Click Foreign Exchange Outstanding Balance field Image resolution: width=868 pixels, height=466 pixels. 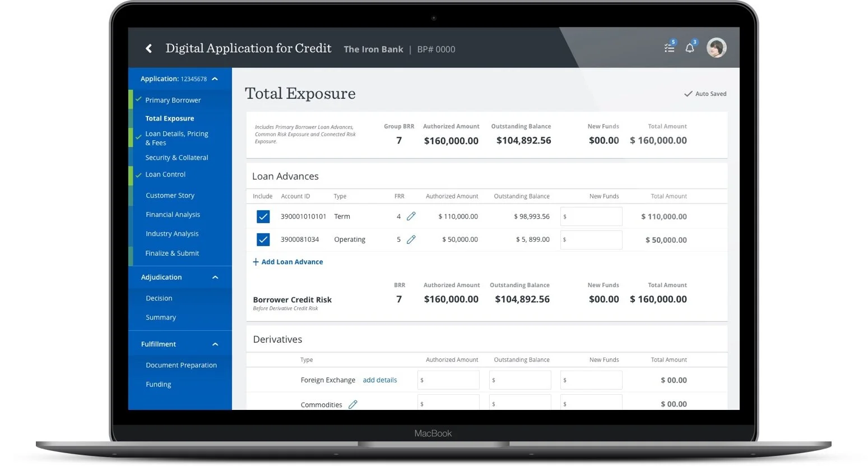pos(520,380)
